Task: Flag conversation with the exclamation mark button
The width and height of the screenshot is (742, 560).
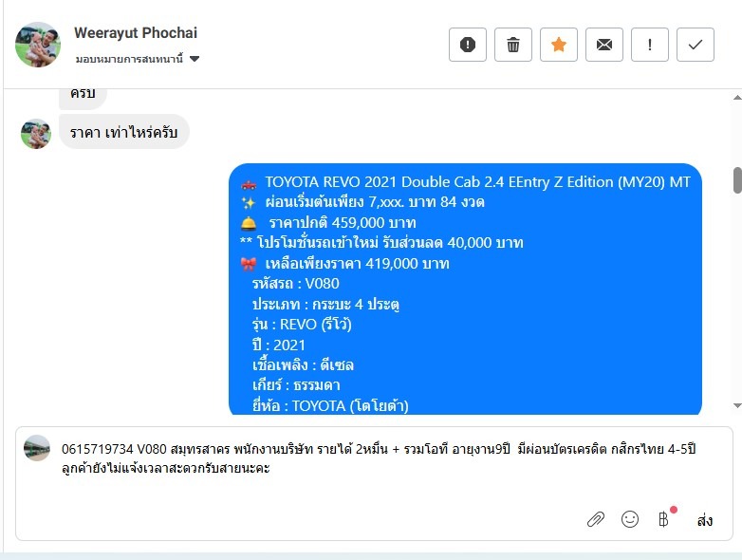Action: (x=650, y=45)
